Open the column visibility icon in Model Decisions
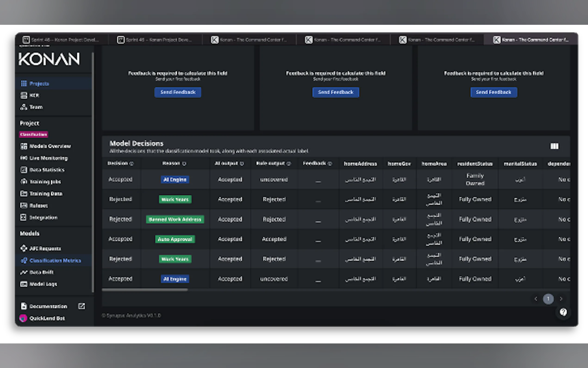 click(554, 146)
